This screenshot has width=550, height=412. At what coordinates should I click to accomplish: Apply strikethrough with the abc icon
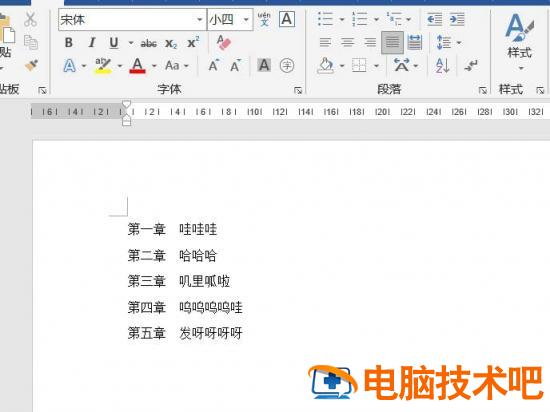point(148,43)
